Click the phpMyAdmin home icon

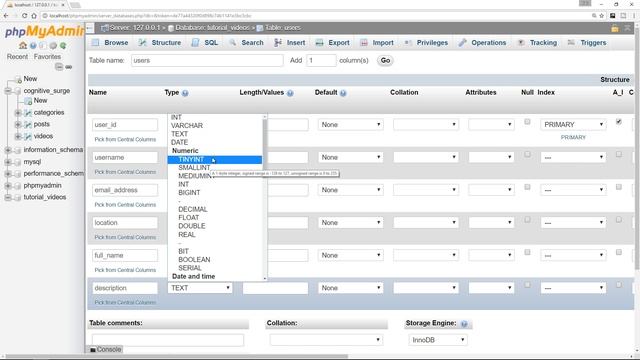tap(23, 45)
